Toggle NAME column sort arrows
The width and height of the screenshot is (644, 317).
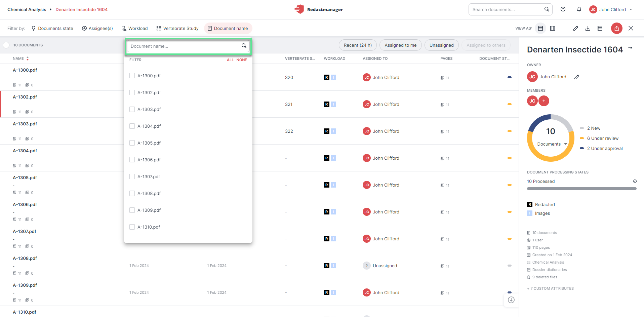[x=28, y=58]
